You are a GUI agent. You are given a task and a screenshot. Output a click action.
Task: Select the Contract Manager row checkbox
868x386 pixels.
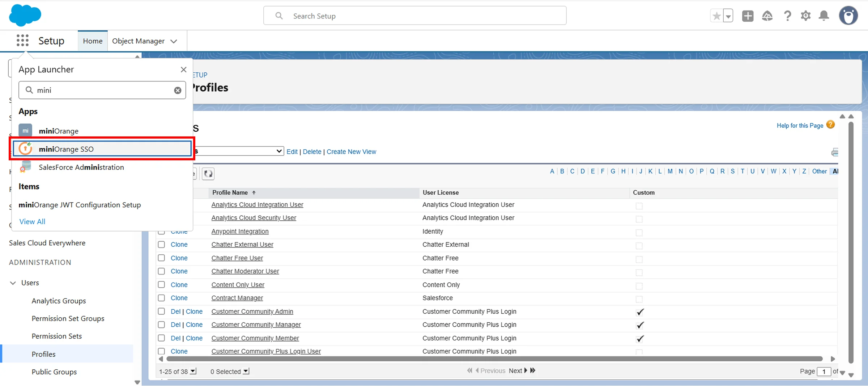[x=161, y=298]
